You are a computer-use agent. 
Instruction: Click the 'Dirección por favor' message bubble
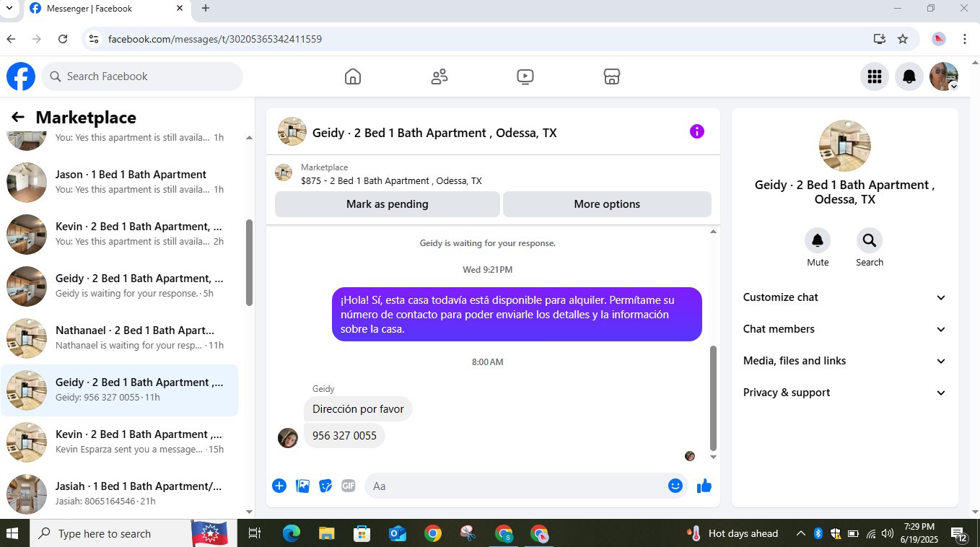coord(358,409)
